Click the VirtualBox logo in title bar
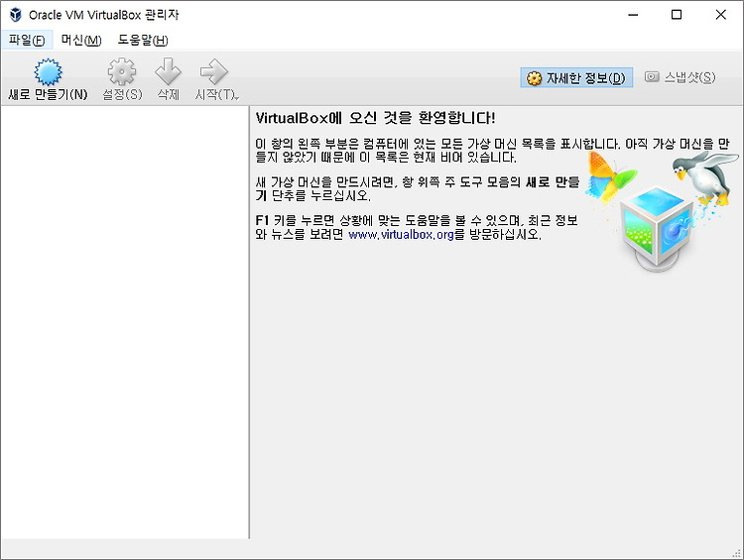 coord(16,15)
